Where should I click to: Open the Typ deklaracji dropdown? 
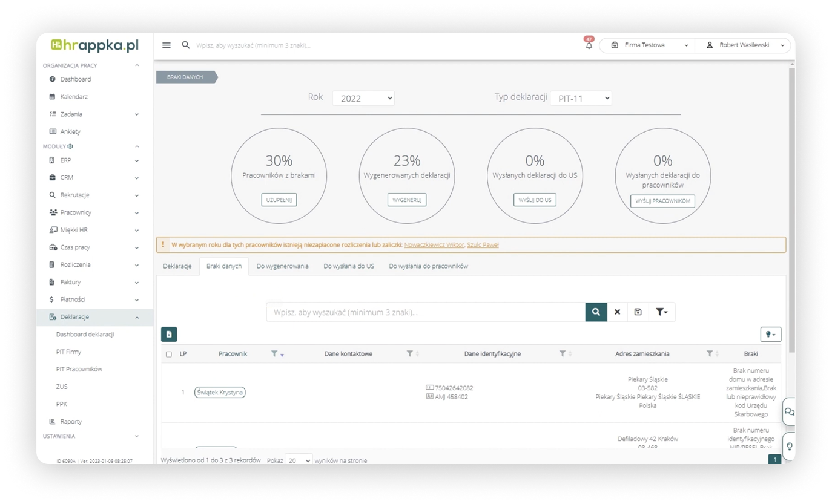click(x=581, y=98)
